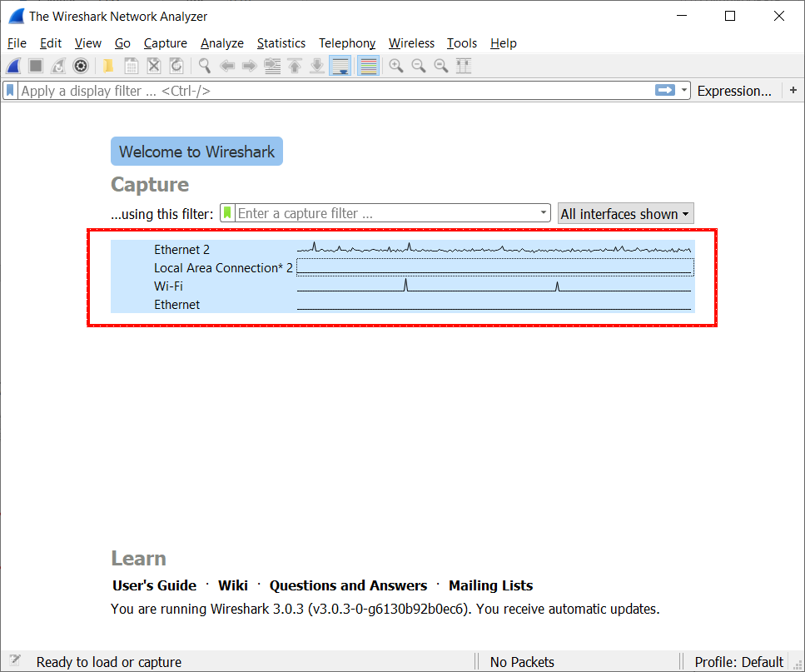This screenshot has height=672, width=805.
Task: Jump to last packet icon
Action: [x=317, y=66]
